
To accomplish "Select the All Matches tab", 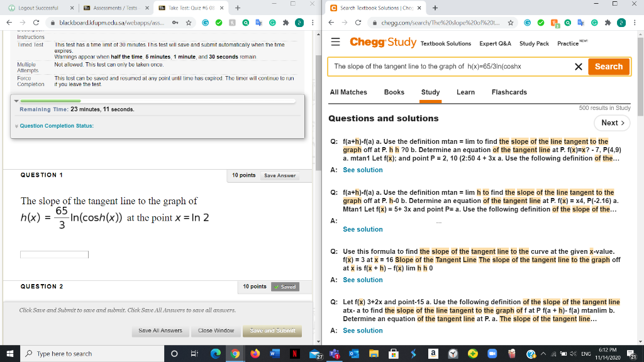I will point(348,92).
